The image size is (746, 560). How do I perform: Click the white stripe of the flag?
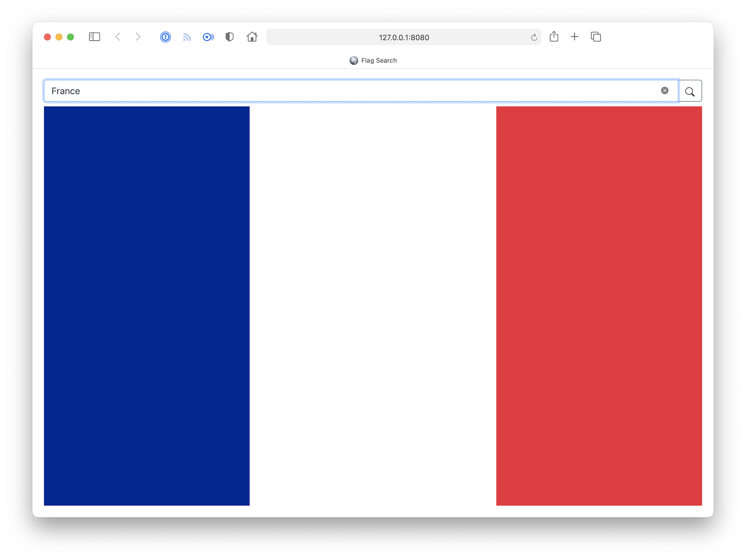pos(373,306)
